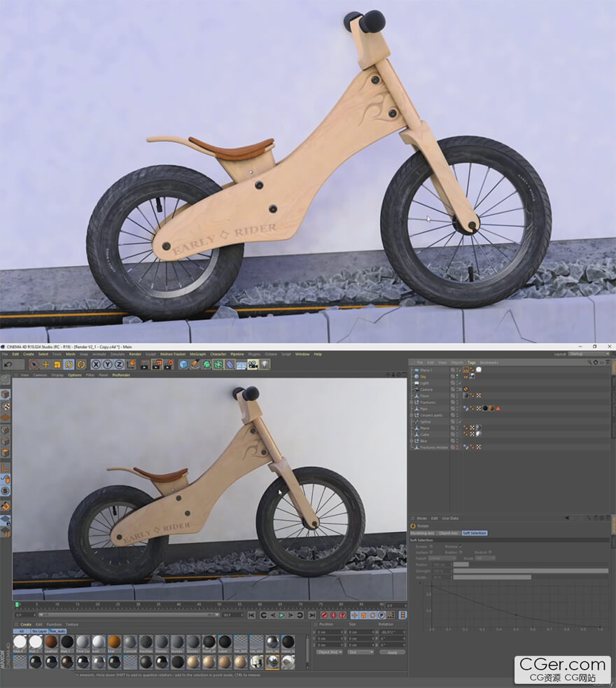Select the Live Selection arrow tool
This screenshot has width=616, height=688.
[34, 365]
